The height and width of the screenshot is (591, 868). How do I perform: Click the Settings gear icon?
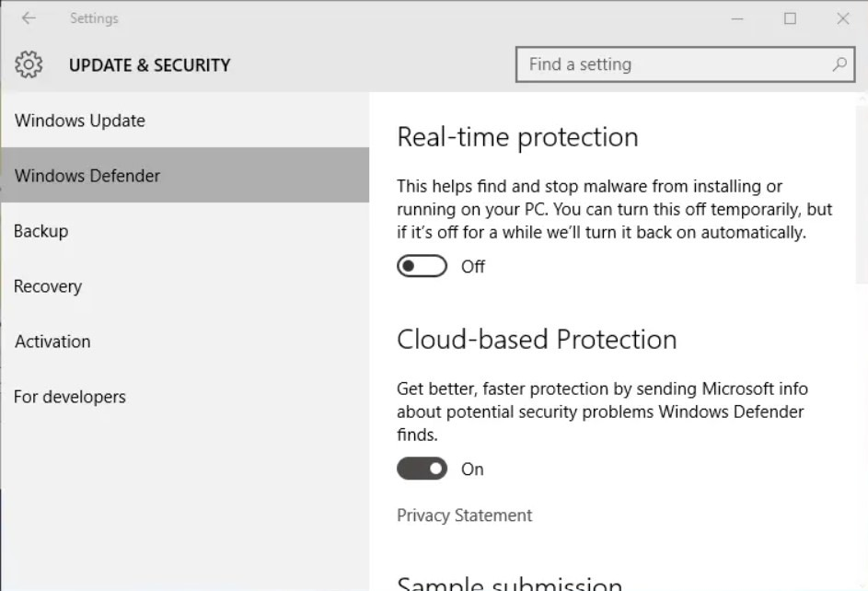[29, 64]
